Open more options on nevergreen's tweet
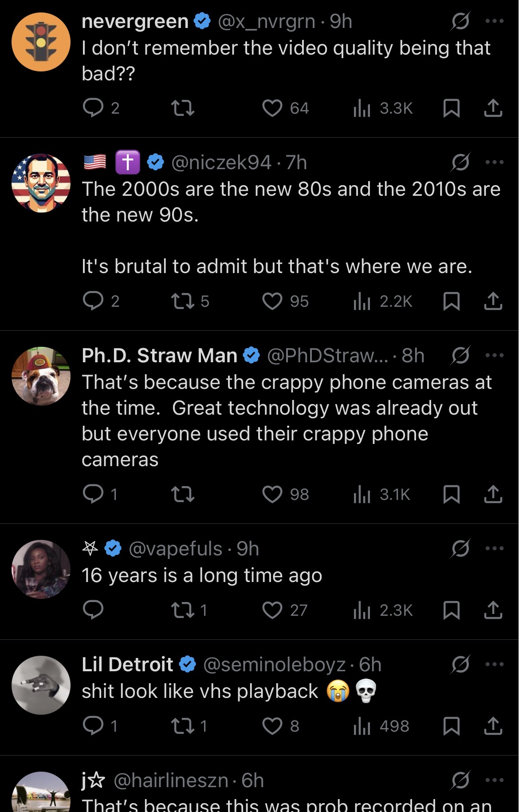The image size is (519, 812). tap(495, 21)
